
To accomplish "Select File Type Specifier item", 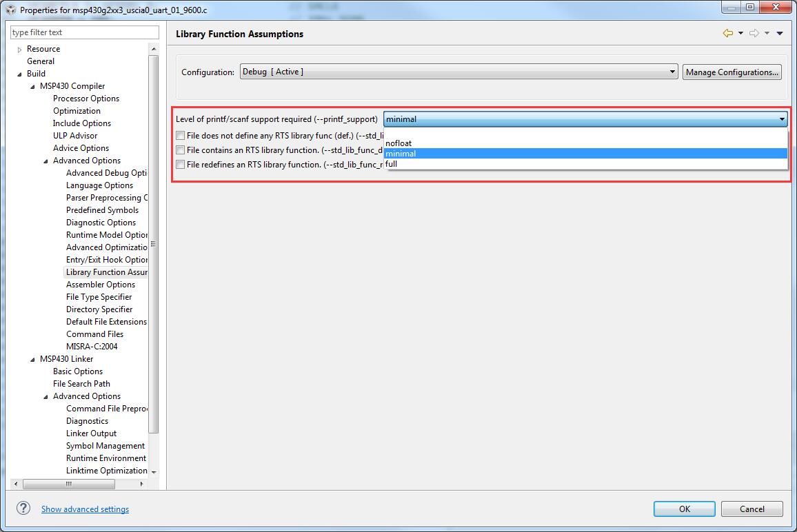I will tap(99, 297).
